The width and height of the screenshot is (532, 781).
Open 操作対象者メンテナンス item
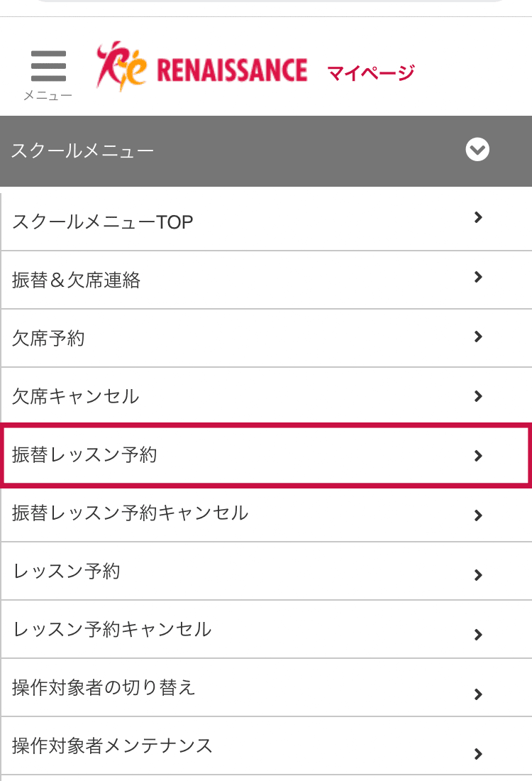pos(266,746)
